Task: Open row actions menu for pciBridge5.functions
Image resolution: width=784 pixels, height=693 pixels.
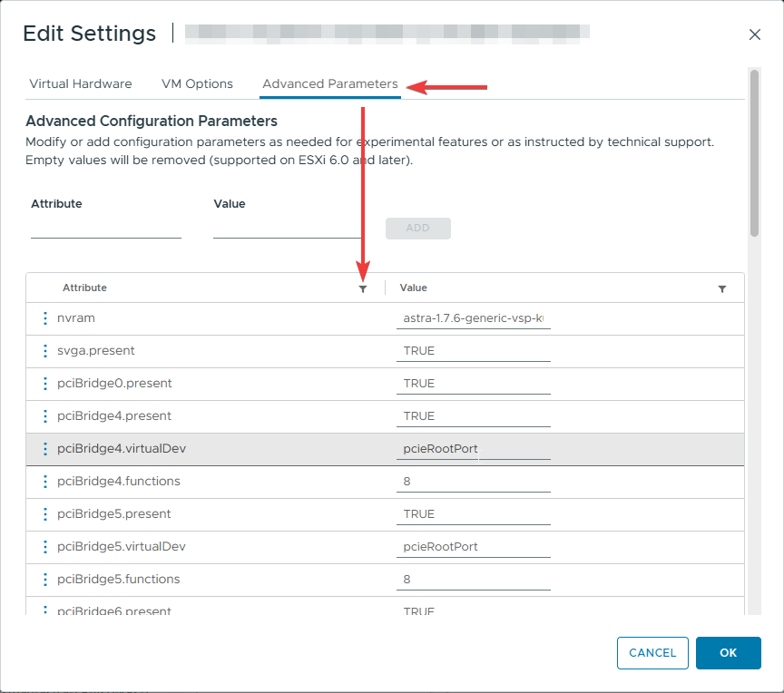Action: [x=44, y=580]
